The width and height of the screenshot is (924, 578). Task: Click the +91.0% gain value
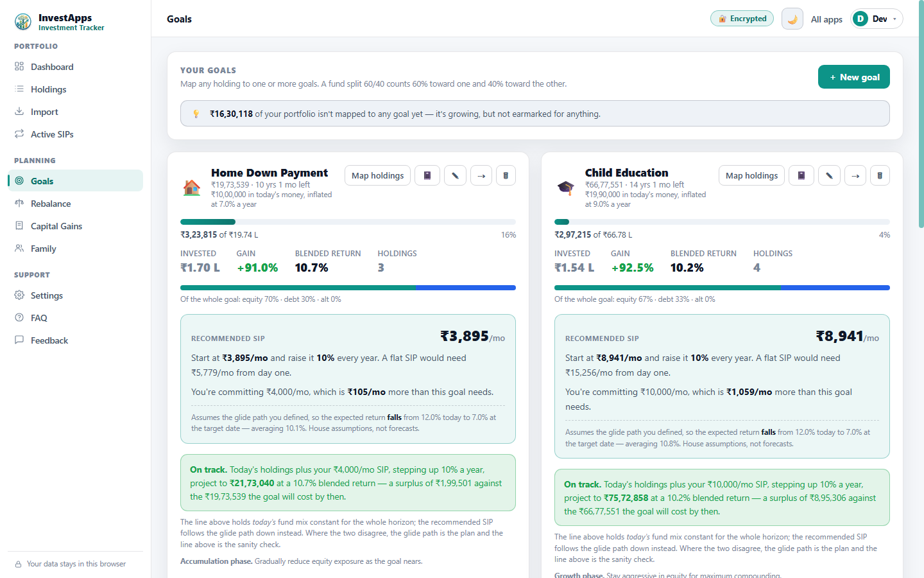pyautogui.click(x=257, y=268)
